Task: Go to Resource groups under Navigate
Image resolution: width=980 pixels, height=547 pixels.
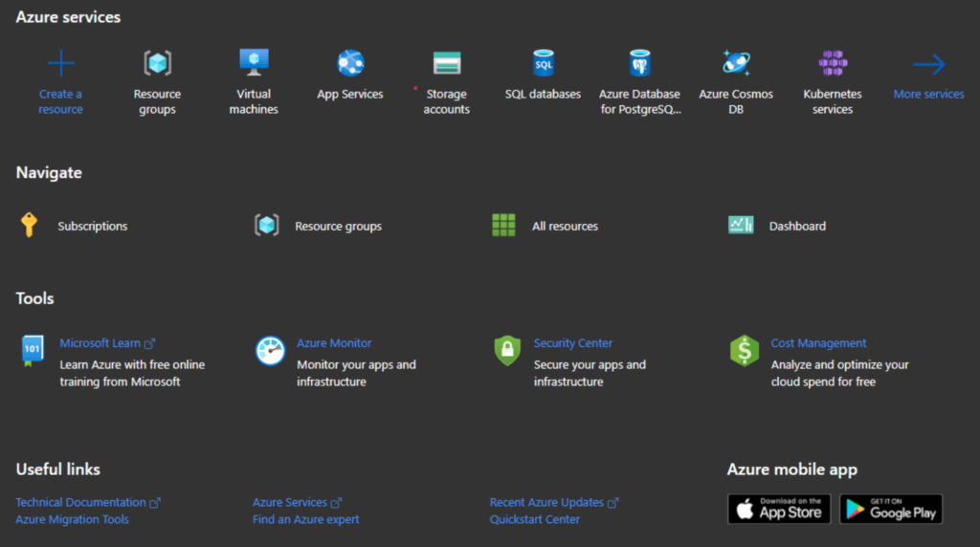Action: click(x=338, y=227)
